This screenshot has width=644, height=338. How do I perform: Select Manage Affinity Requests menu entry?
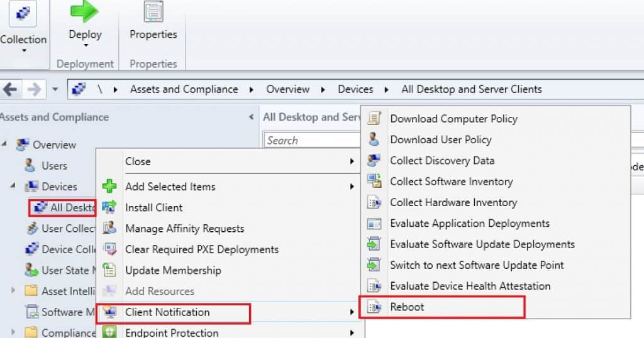(x=184, y=229)
